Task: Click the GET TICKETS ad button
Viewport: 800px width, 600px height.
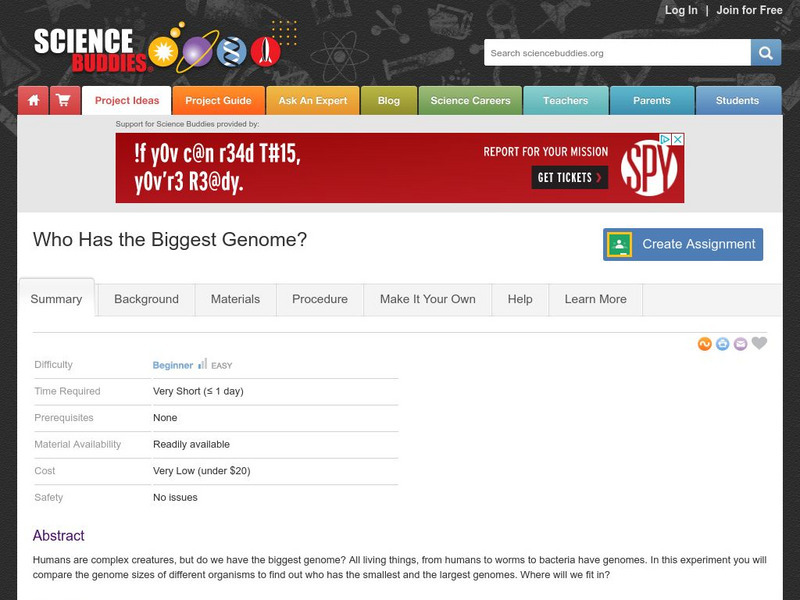Action: [x=570, y=178]
